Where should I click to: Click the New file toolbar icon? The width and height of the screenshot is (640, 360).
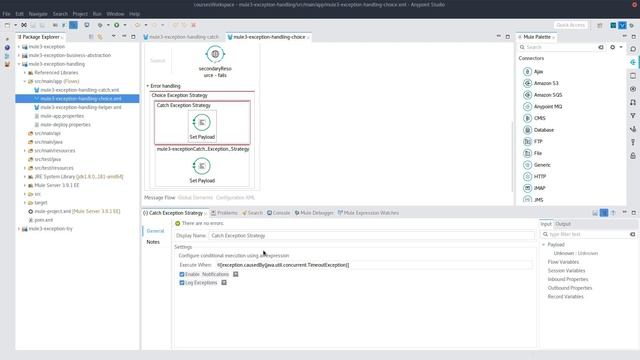point(7,25)
